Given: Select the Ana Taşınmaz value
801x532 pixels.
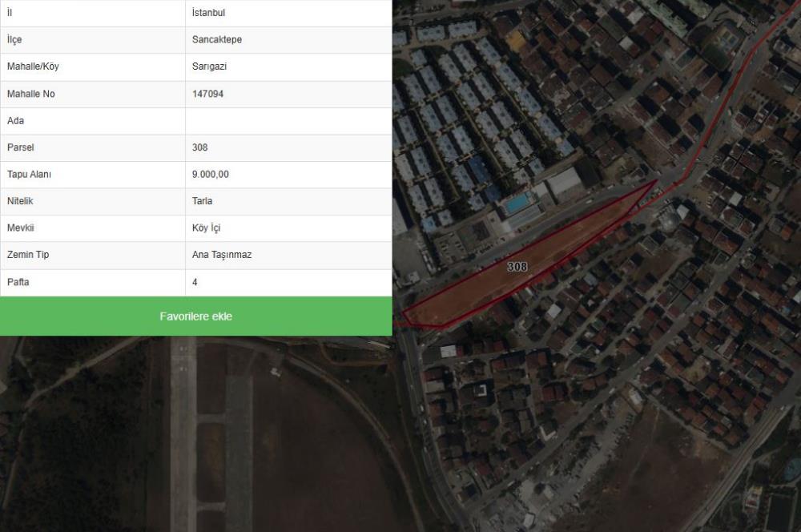Looking at the screenshot, I should click(222, 255).
